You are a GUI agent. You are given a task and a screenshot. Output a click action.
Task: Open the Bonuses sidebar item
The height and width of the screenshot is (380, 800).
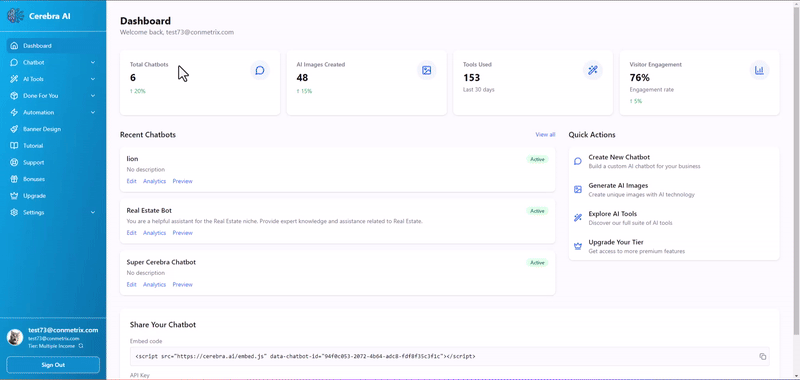click(53, 179)
